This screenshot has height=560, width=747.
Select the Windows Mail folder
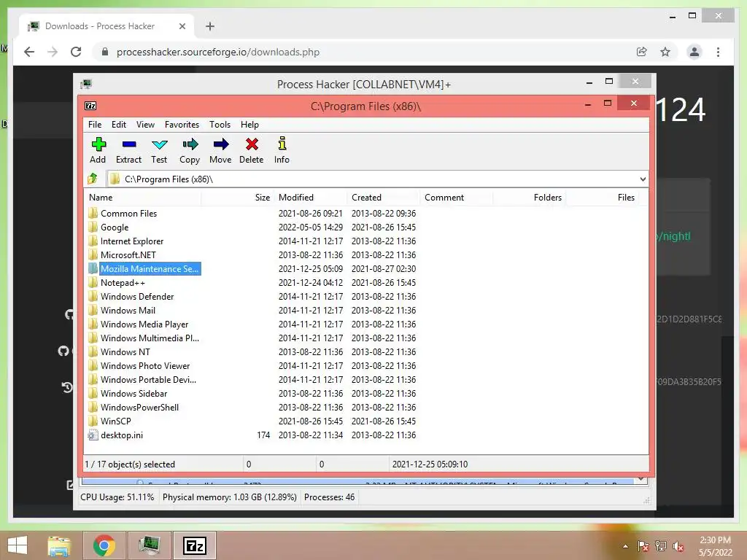(x=128, y=310)
